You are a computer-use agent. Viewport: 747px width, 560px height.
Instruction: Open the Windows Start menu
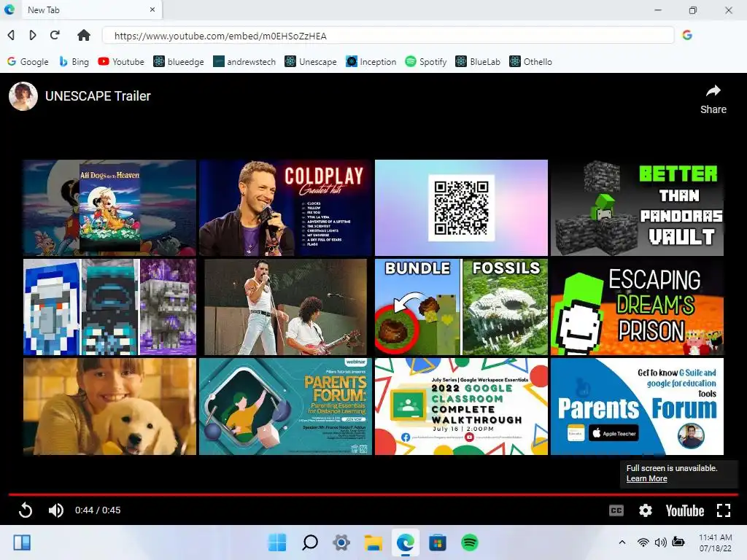pyautogui.click(x=277, y=542)
